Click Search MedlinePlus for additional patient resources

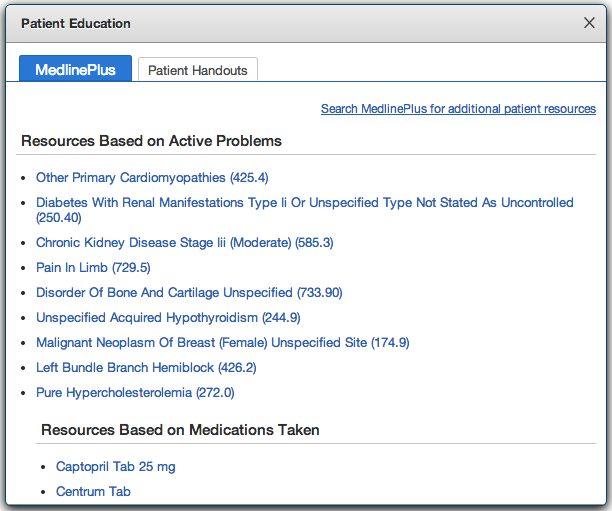458,109
